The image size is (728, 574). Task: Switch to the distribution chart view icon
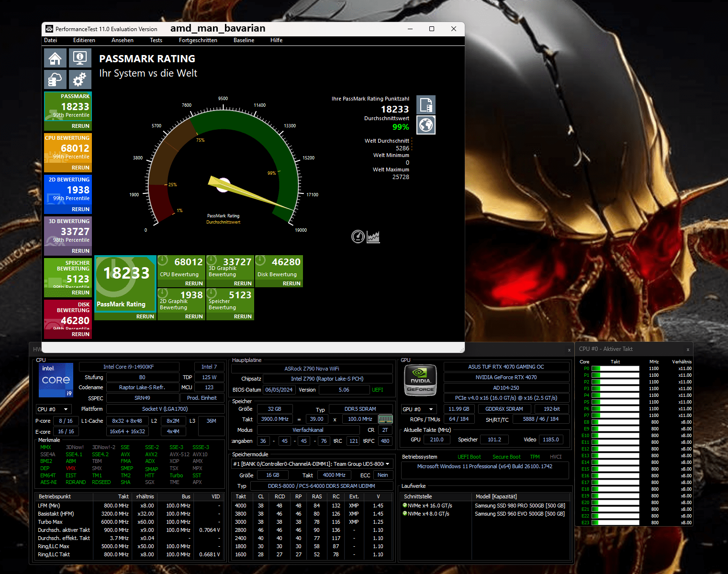tap(373, 236)
